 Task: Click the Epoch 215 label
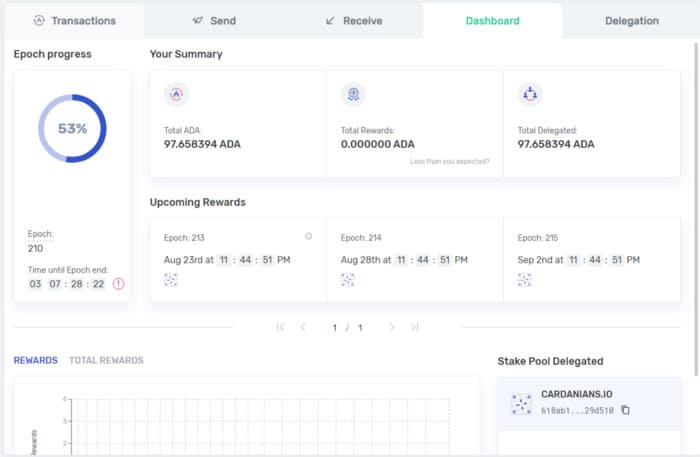click(x=538, y=238)
